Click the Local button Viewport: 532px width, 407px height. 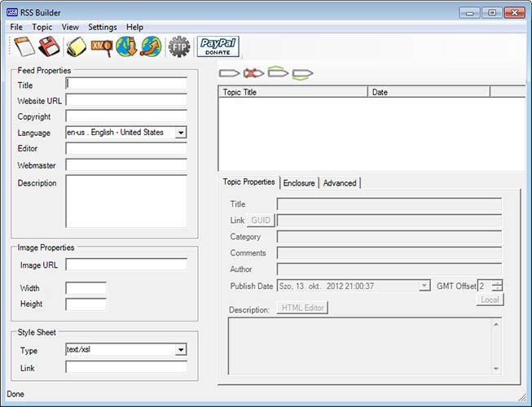tap(490, 300)
